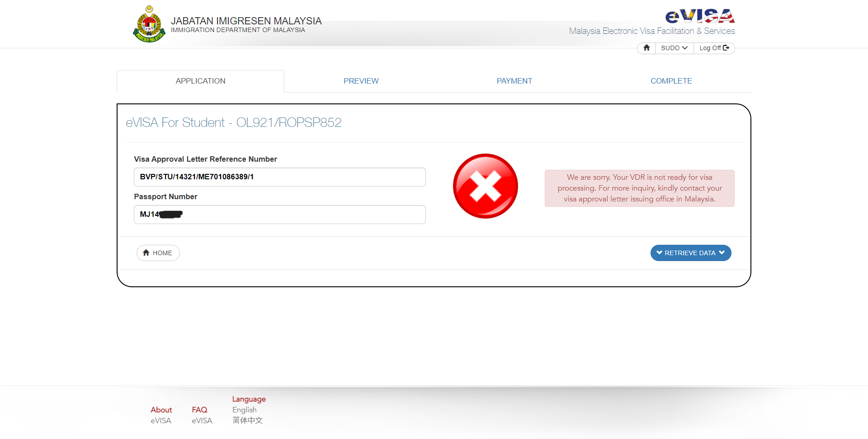Click the VDR not ready error message
Viewport: 868px width, 439px height.
click(x=639, y=188)
